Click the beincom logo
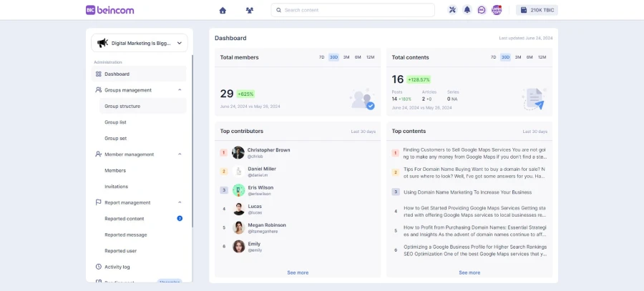Screen dimensions: 644x291 (109, 10)
